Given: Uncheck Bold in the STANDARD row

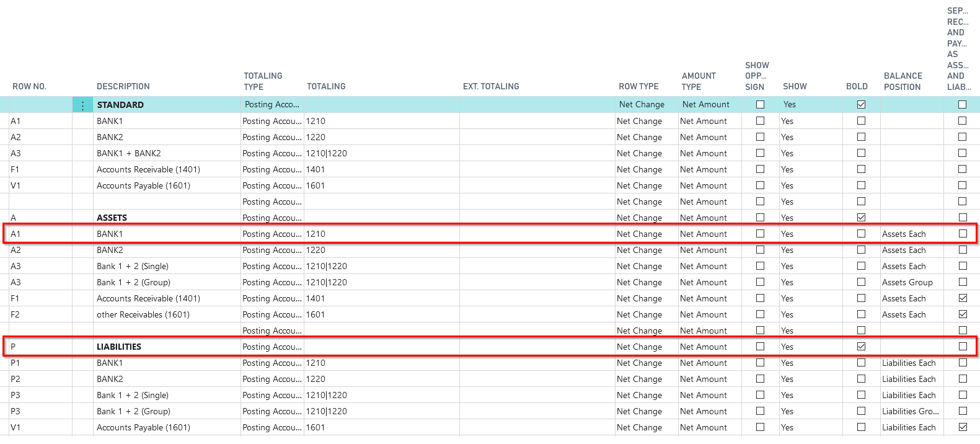Looking at the screenshot, I should [861, 105].
